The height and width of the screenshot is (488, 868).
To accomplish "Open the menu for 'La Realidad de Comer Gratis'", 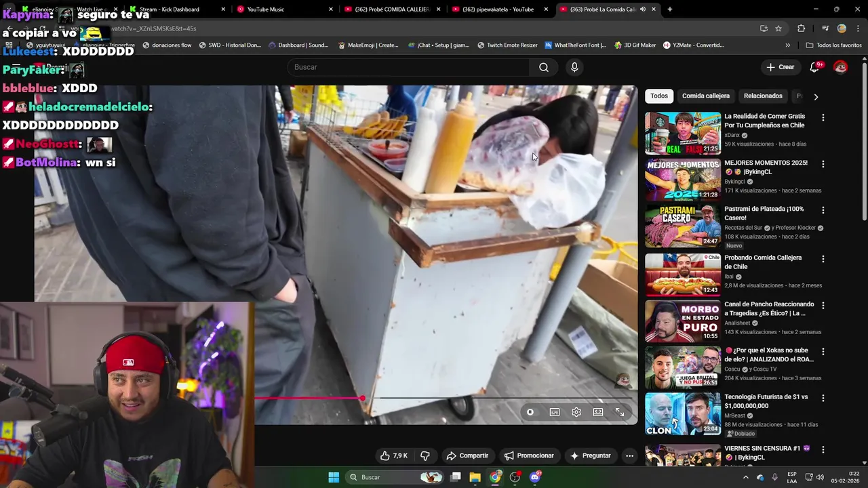I will pos(823,117).
